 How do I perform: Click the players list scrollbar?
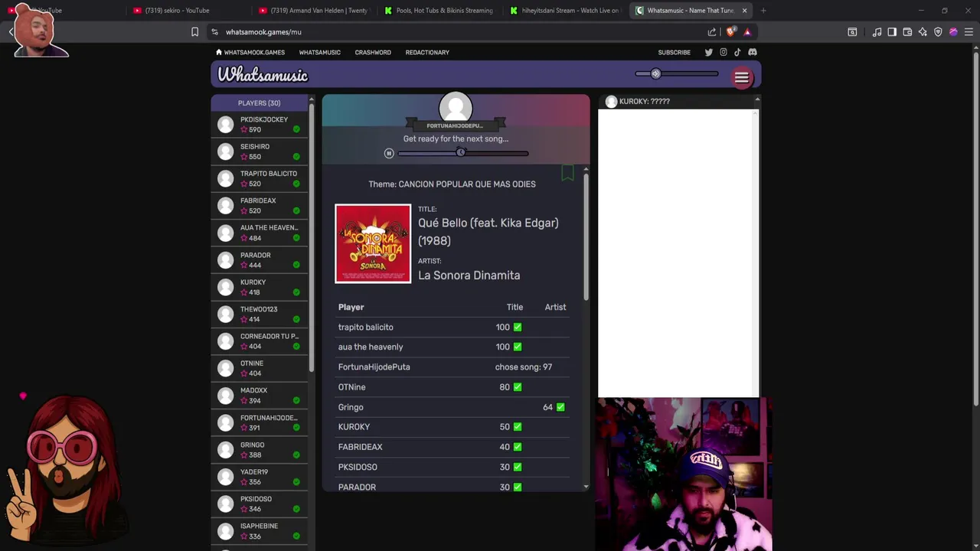(312, 237)
